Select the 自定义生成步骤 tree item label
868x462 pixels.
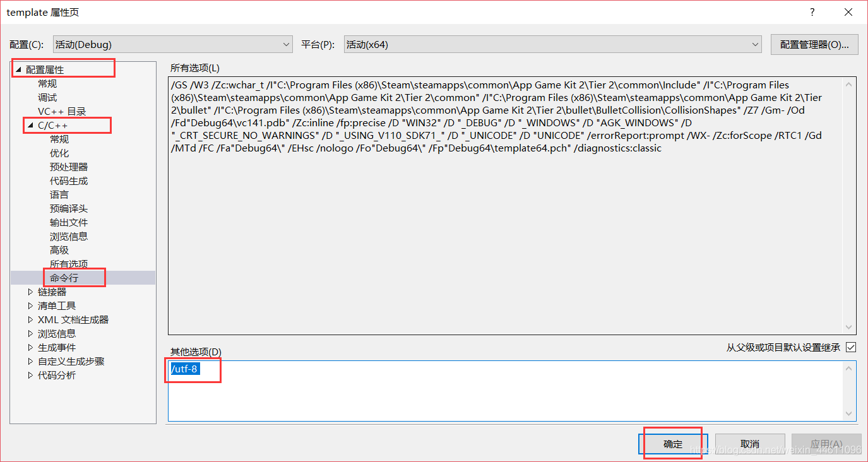(71, 362)
